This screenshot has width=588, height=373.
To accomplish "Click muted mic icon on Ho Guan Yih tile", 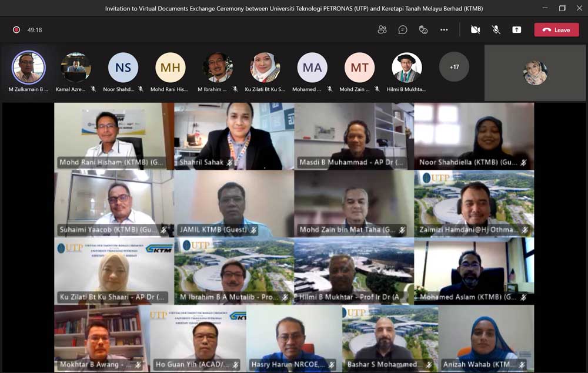I will pyautogui.click(x=236, y=364).
